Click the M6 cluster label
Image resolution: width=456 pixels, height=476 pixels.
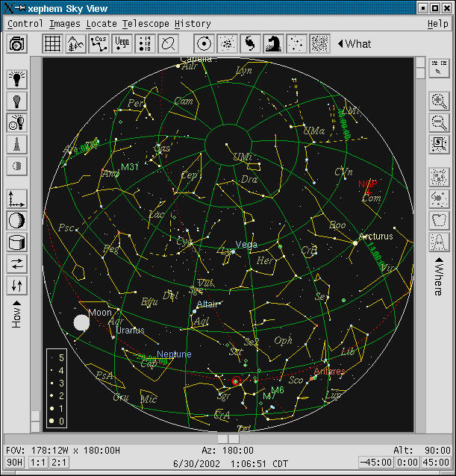click(278, 389)
